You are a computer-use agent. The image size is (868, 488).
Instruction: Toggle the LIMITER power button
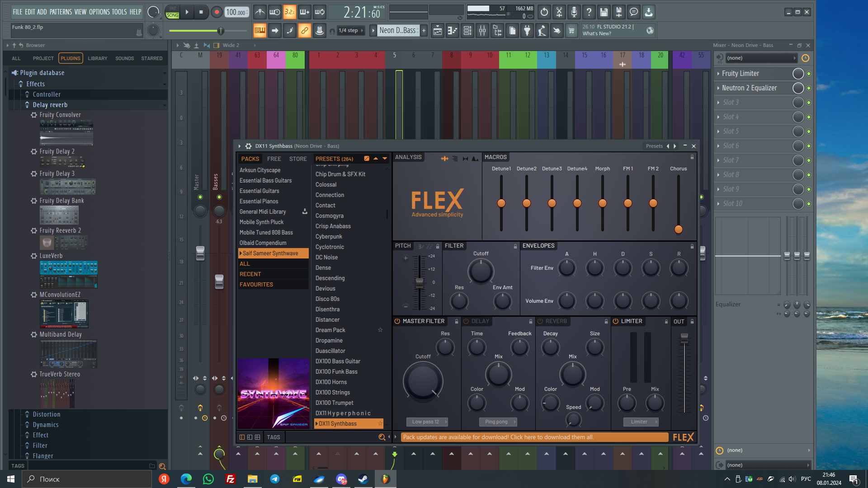pos(616,321)
